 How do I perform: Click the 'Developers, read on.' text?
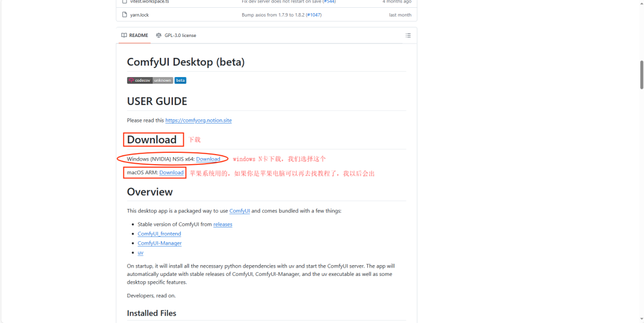pos(151,296)
